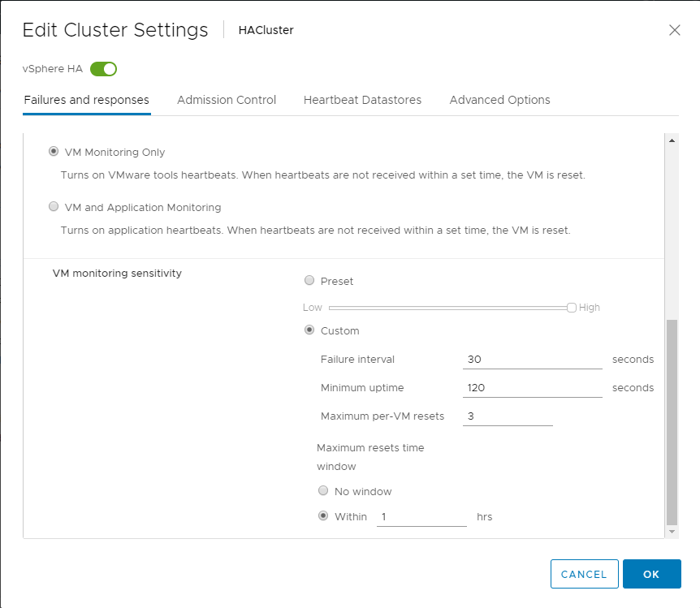This screenshot has height=608, width=700.
Task: Open the Heartbeat Datastores tab
Action: tap(362, 100)
